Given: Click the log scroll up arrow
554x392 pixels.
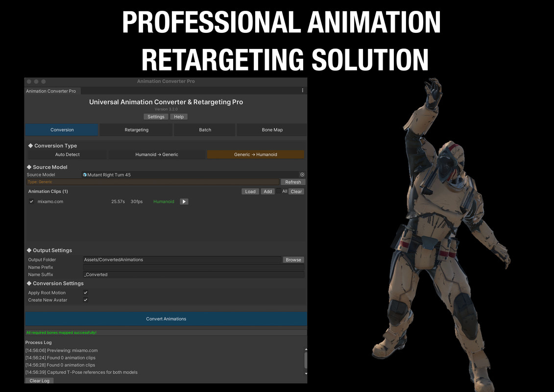Looking at the screenshot, I should [x=306, y=349].
